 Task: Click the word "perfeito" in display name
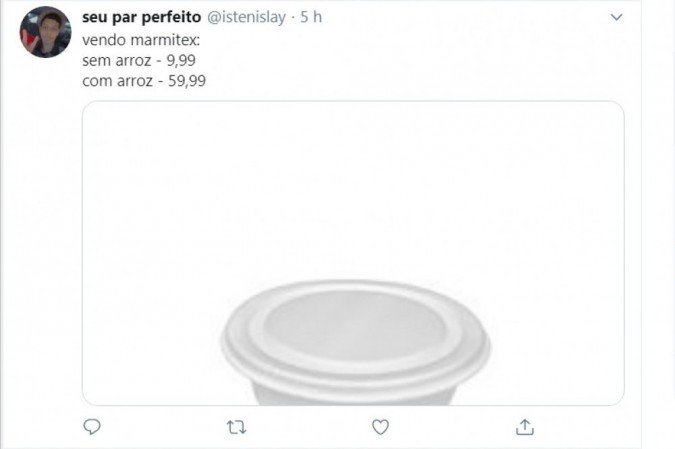174,18
